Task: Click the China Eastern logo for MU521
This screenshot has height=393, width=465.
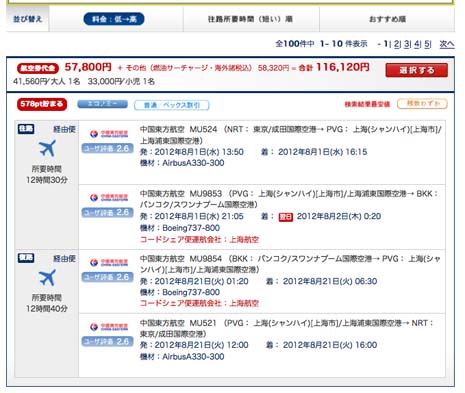Action: pos(109,326)
